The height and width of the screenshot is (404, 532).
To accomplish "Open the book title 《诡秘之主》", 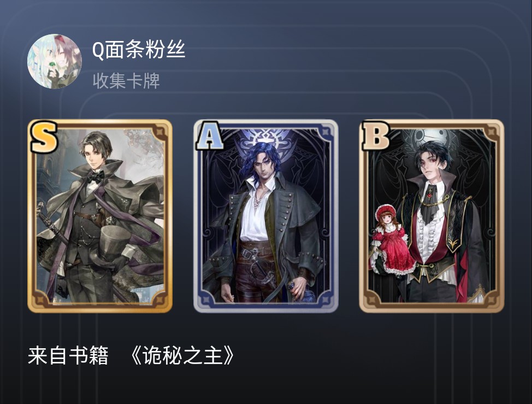I will pyautogui.click(x=182, y=356).
